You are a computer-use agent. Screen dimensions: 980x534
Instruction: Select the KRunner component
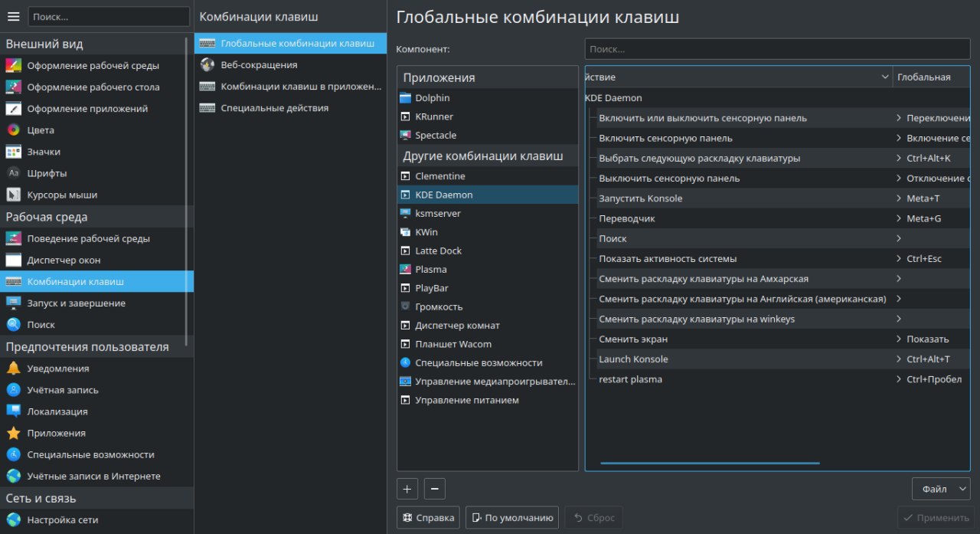(488, 116)
